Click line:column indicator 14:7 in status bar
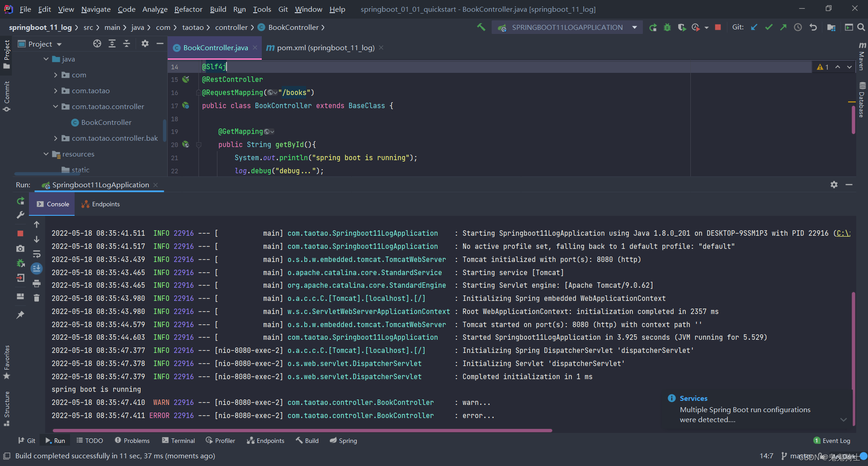This screenshot has width=868, height=466. pos(766,456)
